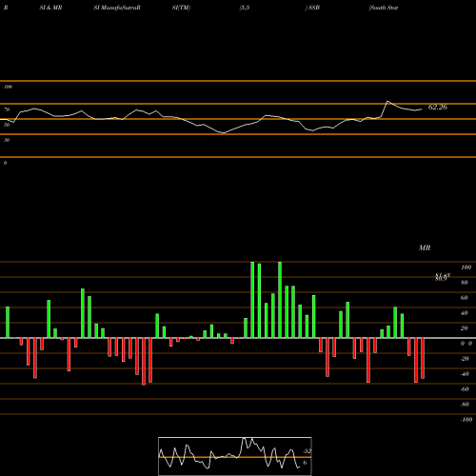Screen dimensions: 476x476
Task: Click the value 52 in mini chart
Action: [307, 451]
